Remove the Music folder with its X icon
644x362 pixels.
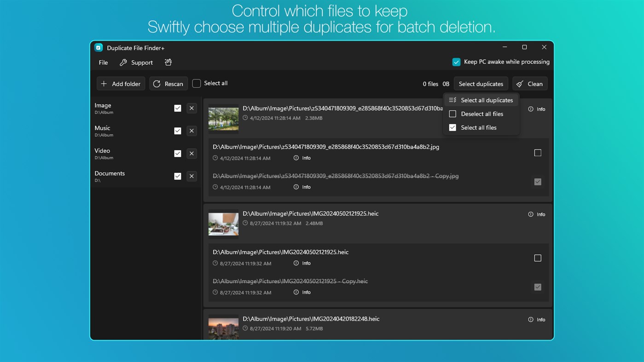(x=191, y=131)
